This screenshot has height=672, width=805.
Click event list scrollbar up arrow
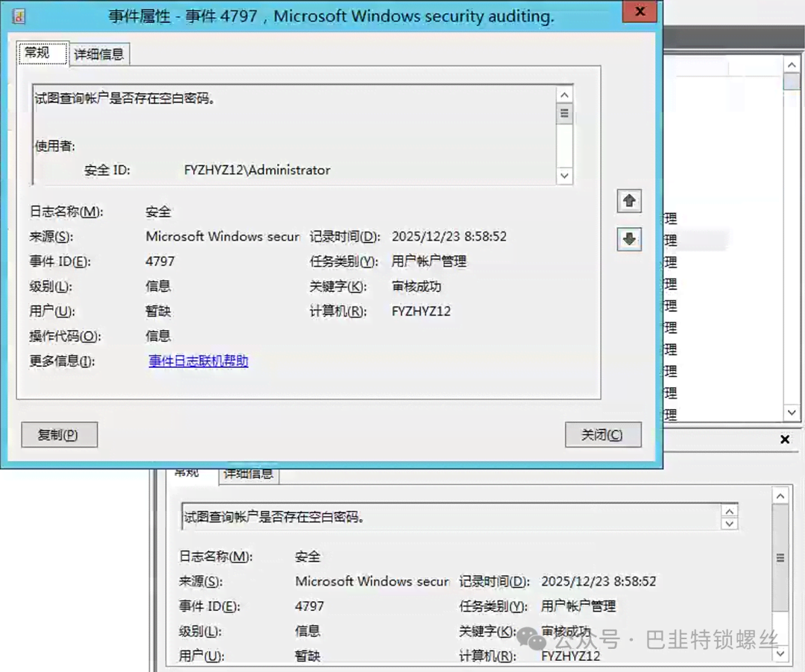coord(791,65)
